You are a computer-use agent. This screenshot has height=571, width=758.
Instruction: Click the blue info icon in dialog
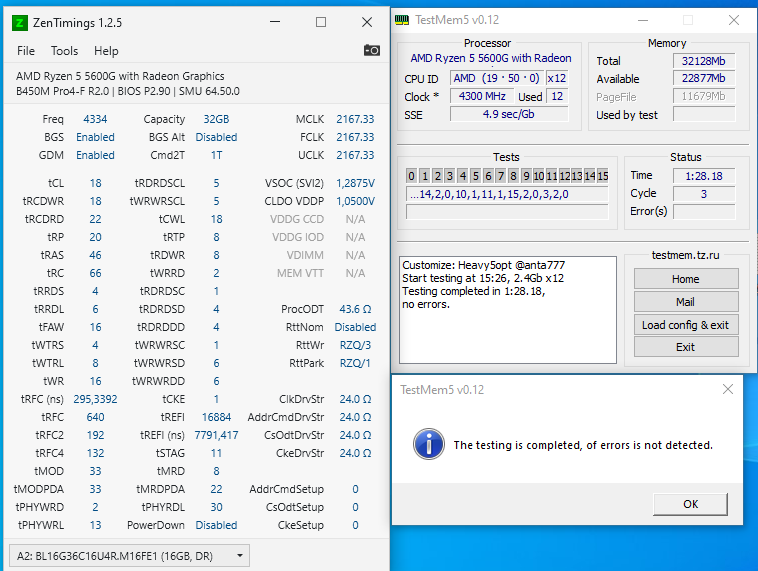[428, 444]
